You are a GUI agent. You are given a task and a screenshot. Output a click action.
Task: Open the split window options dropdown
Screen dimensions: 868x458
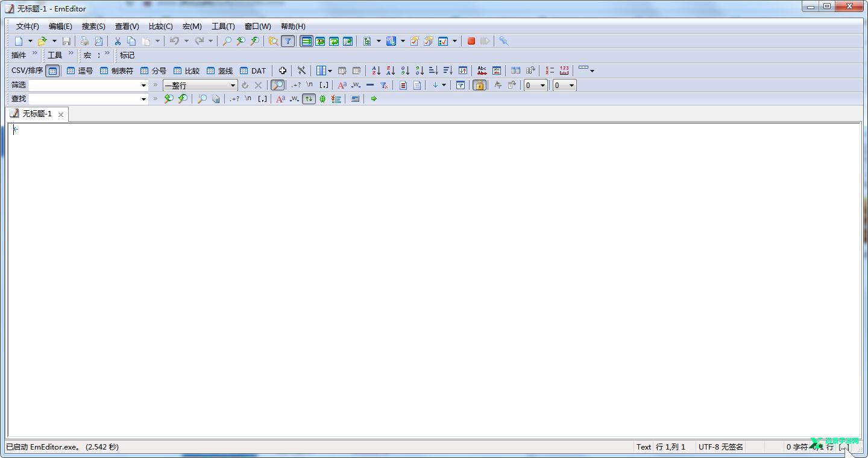pyautogui.click(x=330, y=70)
